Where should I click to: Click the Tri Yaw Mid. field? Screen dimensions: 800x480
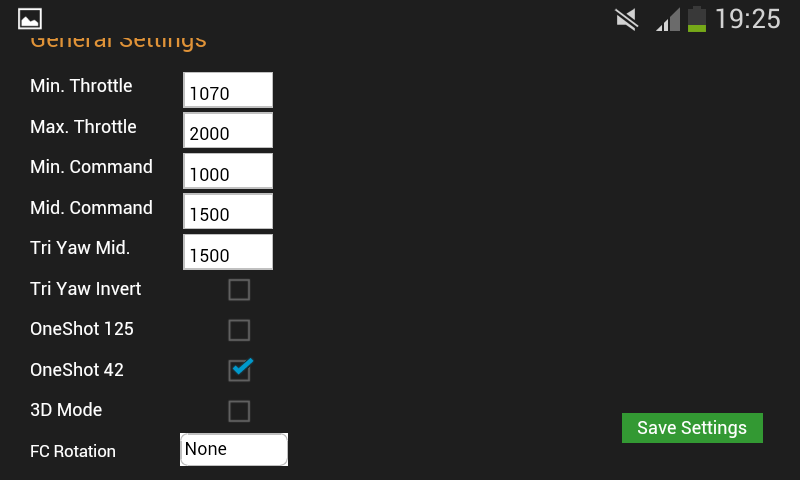[228, 251]
